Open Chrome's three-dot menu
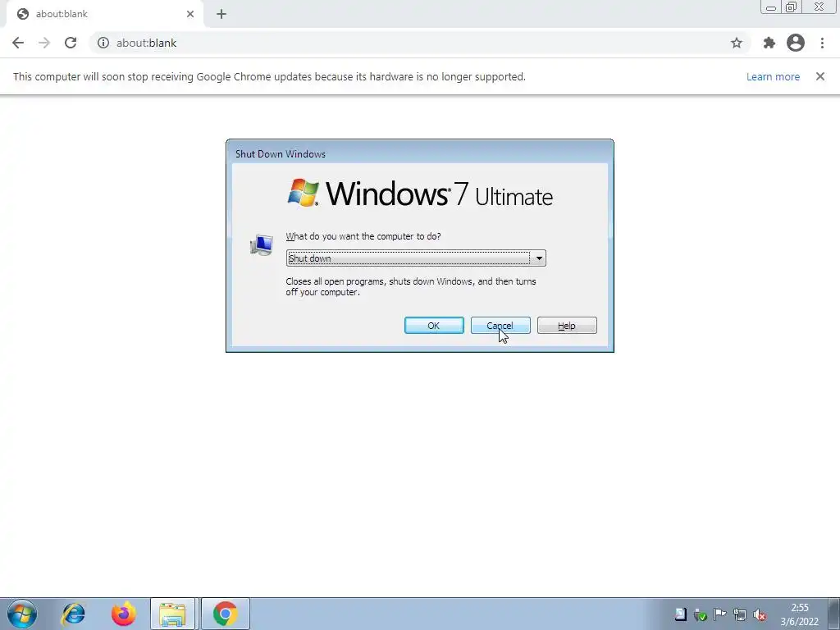Viewport: 840px width, 630px height. point(822,43)
